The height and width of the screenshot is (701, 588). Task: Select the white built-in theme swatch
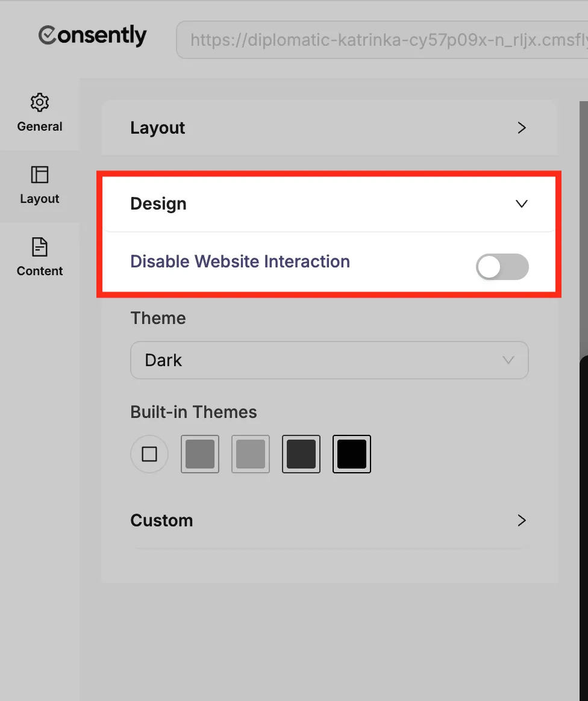[x=149, y=454]
